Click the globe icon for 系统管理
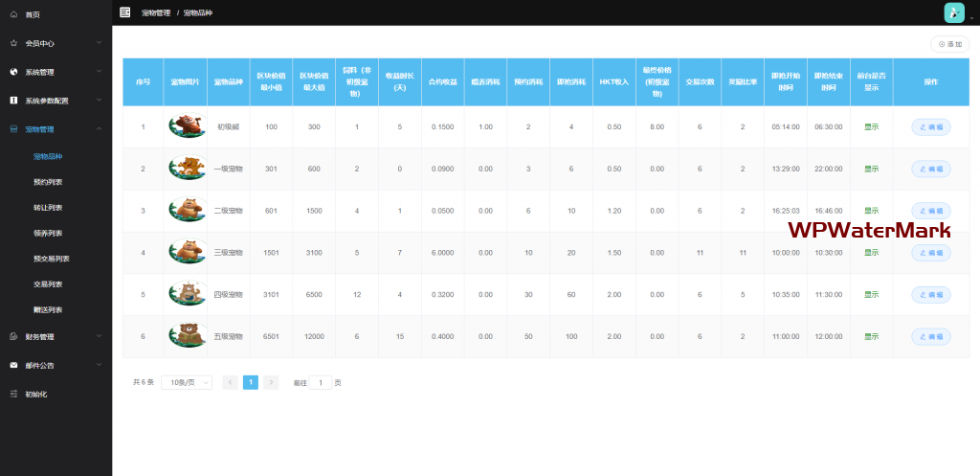The height and width of the screenshot is (476, 980). (13, 72)
